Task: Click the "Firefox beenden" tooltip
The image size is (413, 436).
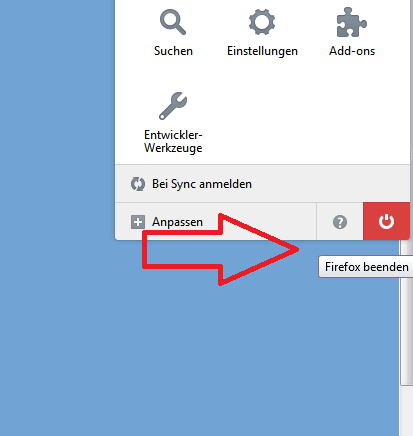Action: [x=366, y=267]
